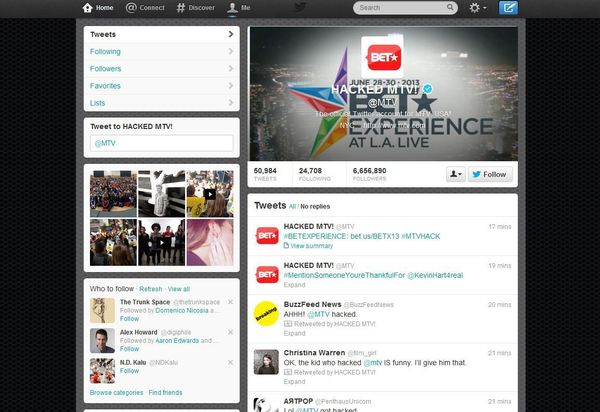The image size is (600, 412).
Task: Open the Me profile tab
Action: [x=239, y=8]
